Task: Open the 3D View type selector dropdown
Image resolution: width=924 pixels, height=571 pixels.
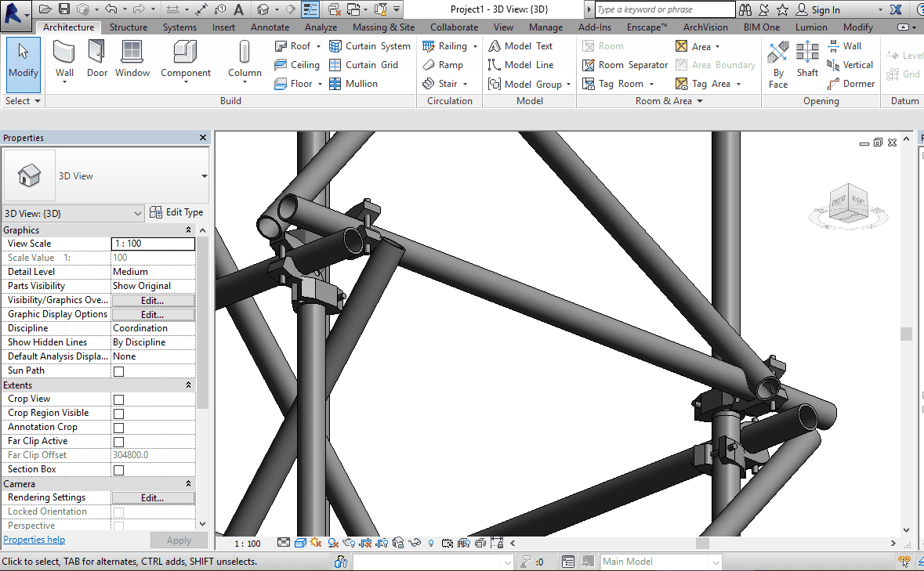Action: tap(204, 176)
